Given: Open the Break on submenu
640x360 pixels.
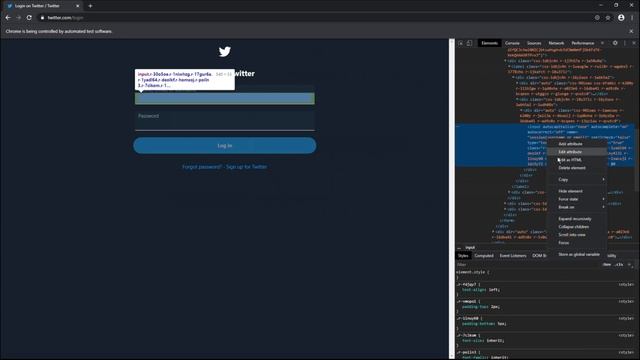Looking at the screenshot, I should click(577, 207).
